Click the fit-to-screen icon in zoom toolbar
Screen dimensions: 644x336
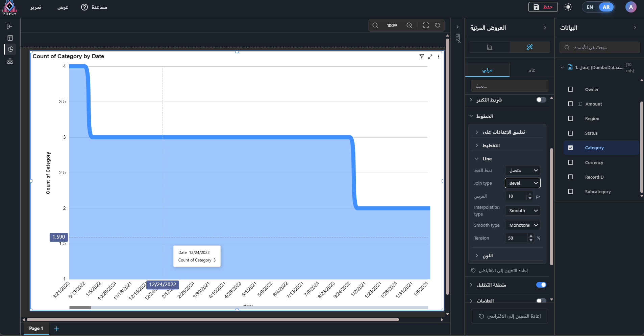point(426,25)
